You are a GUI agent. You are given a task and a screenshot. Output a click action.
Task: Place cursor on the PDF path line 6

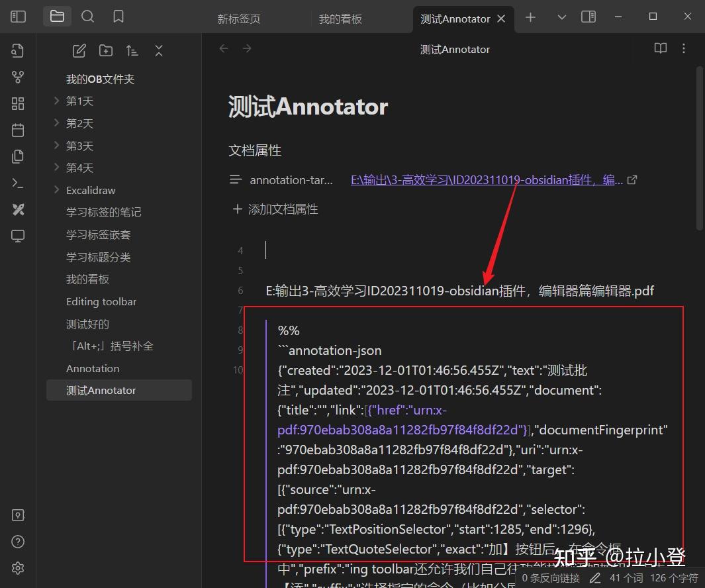459,291
